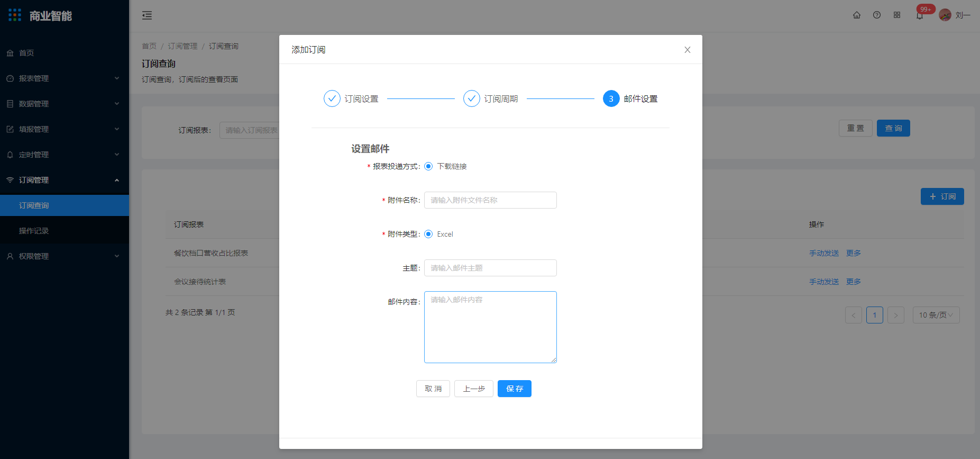Click the 会议接待统计表 table cell
The width and height of the screenshot is (980, 459).
click(200, 282)
